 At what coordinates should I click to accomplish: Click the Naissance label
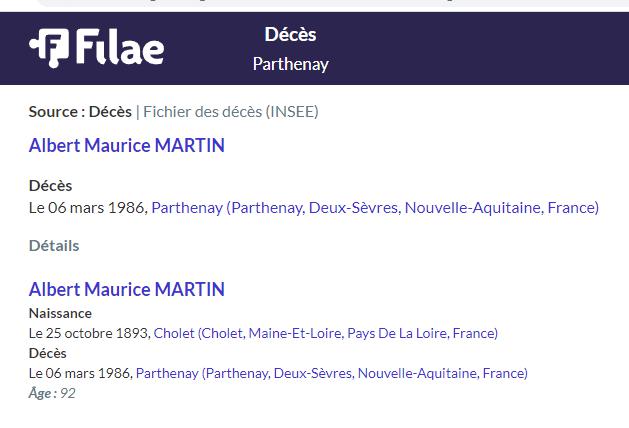click(x=60, y=313)
